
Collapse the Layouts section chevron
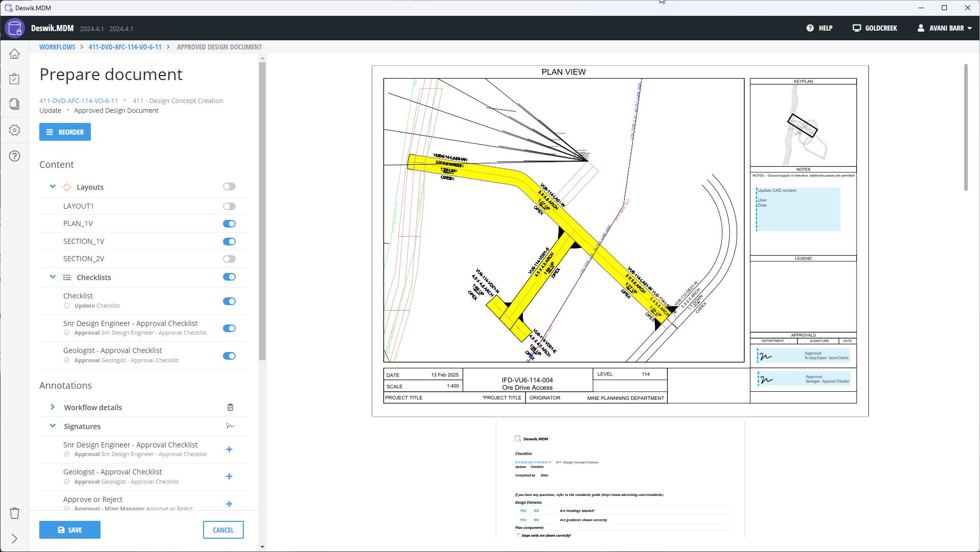53,187
